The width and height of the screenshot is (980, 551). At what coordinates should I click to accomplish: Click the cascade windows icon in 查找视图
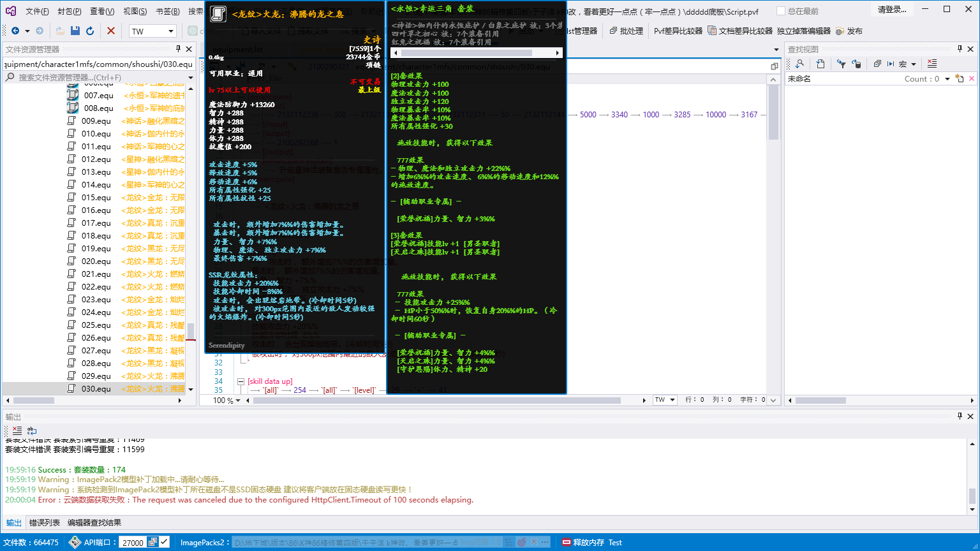point(877,64)
